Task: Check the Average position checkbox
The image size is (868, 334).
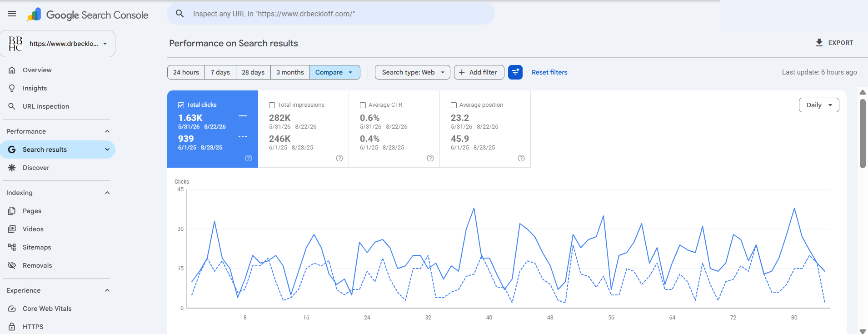Action: pyautogui.click(x=454, y=105)
